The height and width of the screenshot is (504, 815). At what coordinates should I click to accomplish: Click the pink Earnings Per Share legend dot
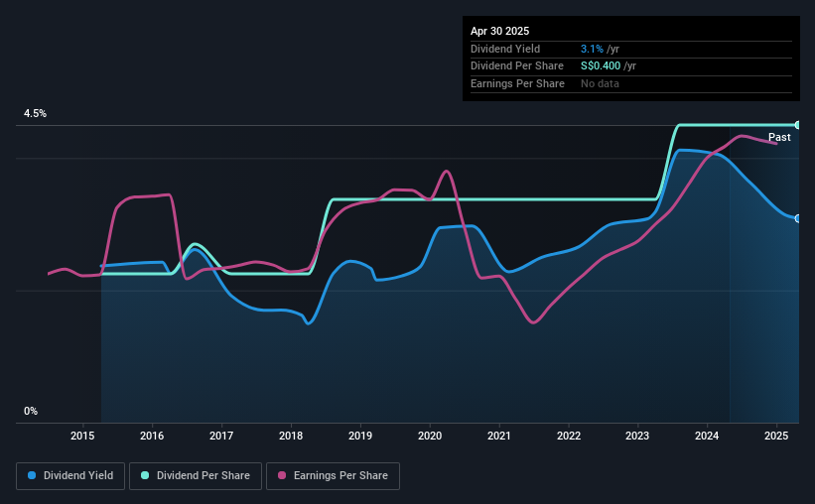click(x=282, y=475)
